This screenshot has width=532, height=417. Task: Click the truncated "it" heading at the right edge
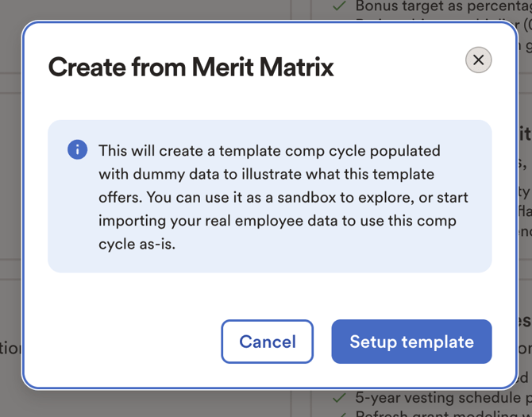click(525, 134)
